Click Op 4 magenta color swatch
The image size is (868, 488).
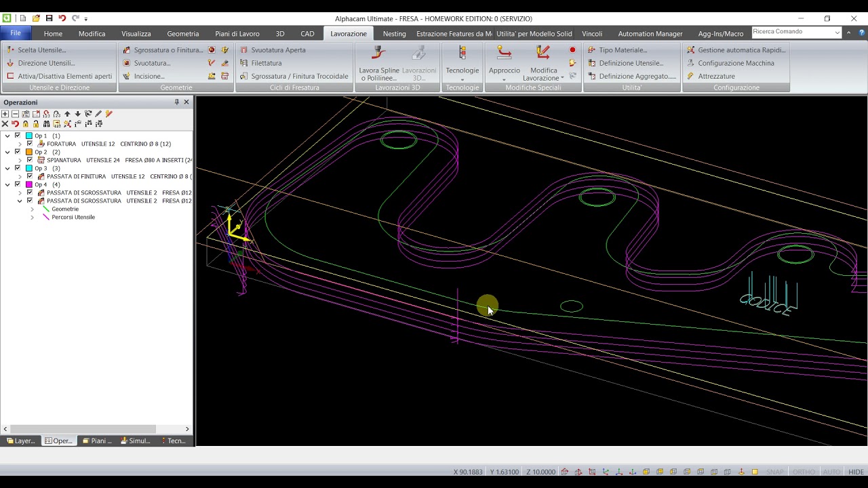point(29,184)
